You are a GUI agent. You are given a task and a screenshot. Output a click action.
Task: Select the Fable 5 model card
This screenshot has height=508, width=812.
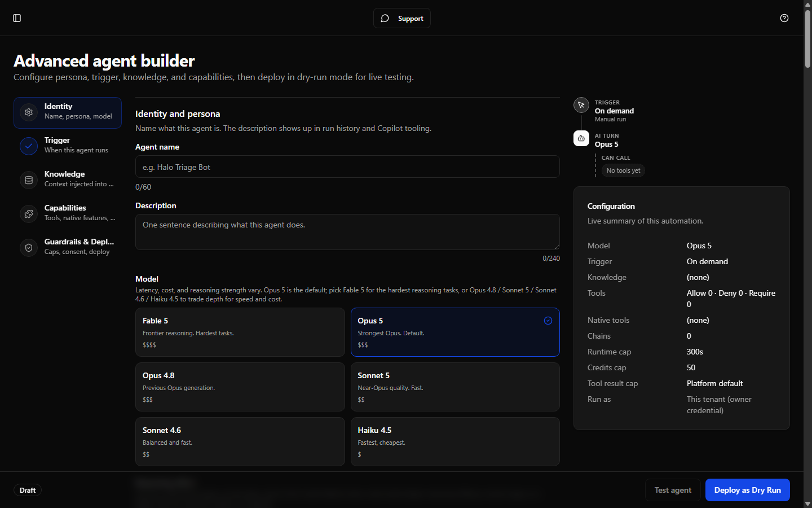(240, 332)
